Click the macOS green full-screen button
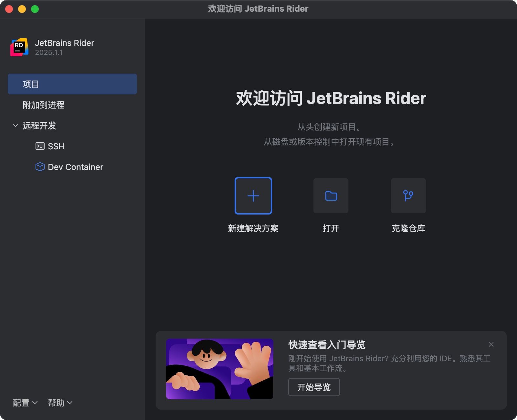 (x=35, y=9)
